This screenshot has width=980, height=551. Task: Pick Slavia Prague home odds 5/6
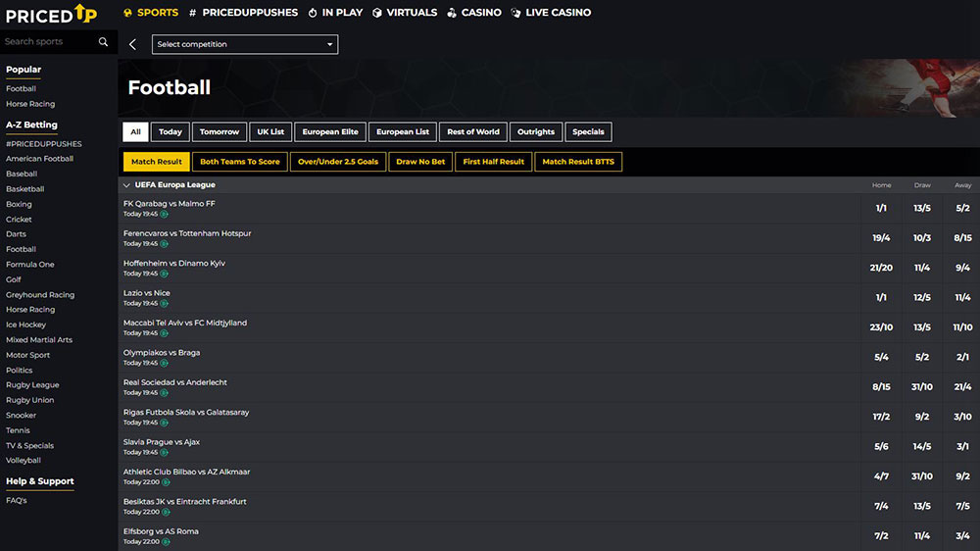pos(881,446)
